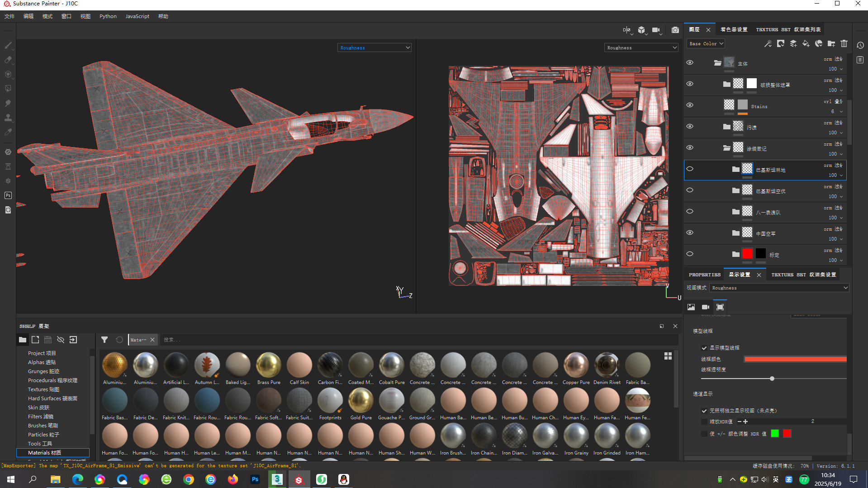Remove the Mate filter tag in shelf
Screen dimensions: 868x488
coord(152,340)
